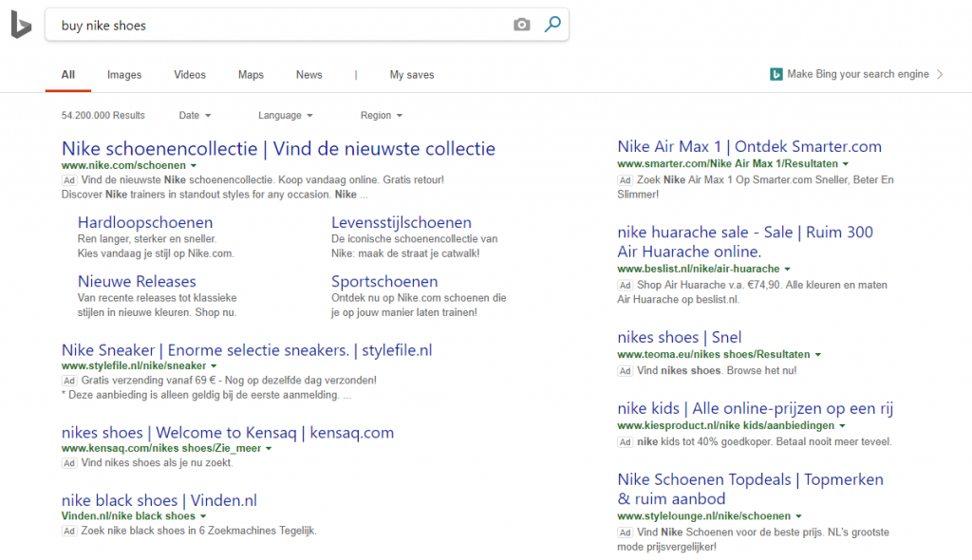Switch to the Images tab
This screenshot has width=972, height=560.
coord(124,75)
